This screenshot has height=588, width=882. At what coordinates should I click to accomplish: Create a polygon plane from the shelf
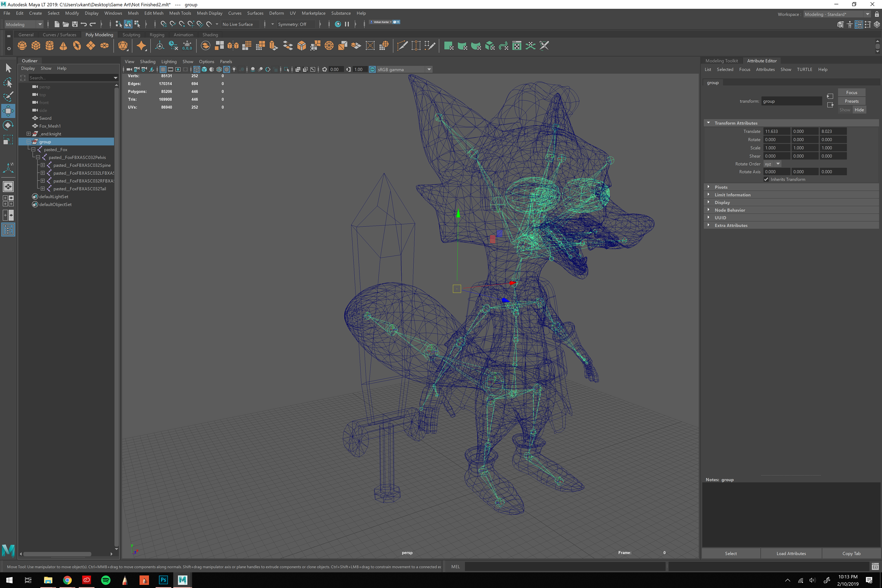click(x=91, y=46)
